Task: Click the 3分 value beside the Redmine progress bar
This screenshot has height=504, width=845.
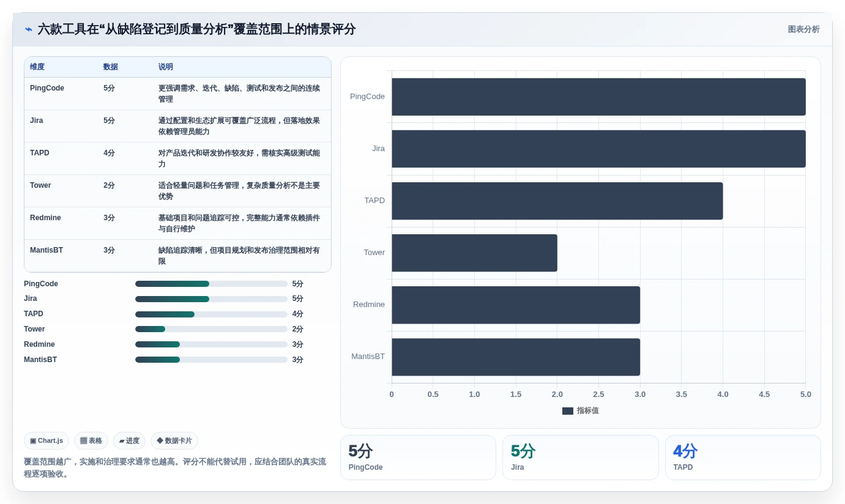Action: pos(298,344)
